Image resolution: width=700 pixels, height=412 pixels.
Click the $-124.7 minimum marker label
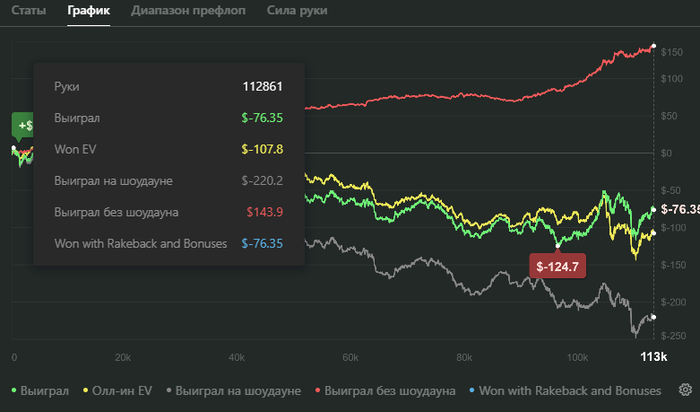[557, 266]
